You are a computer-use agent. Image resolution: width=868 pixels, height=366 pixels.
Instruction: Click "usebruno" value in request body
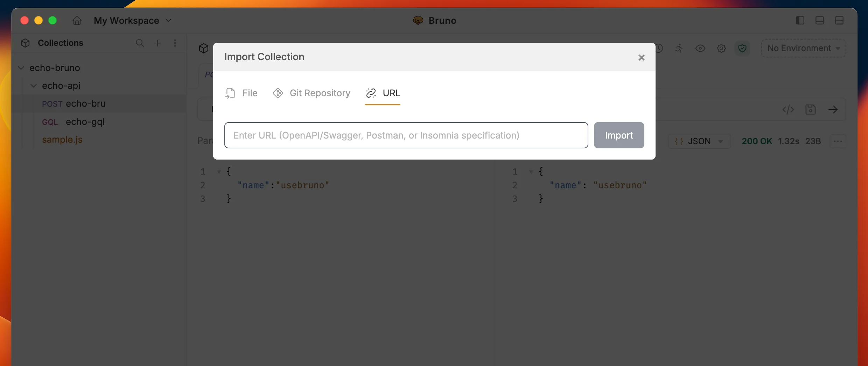coord(302,185)
